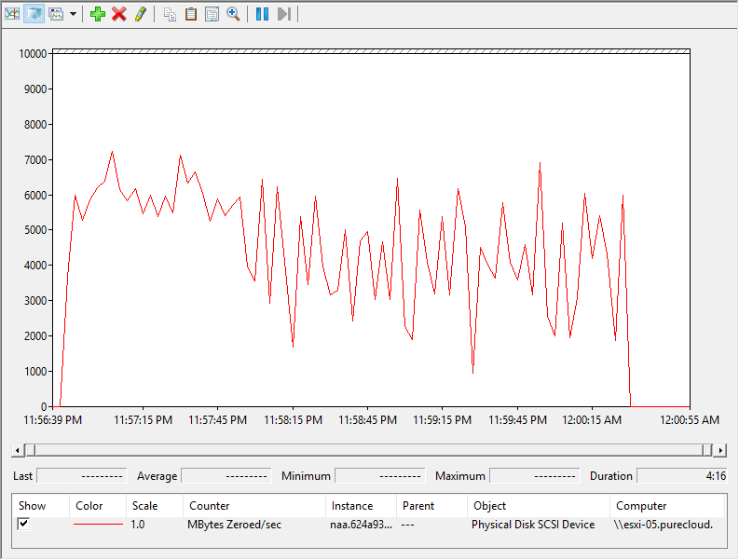Click the View Log Data icon

tap(34, 14)
